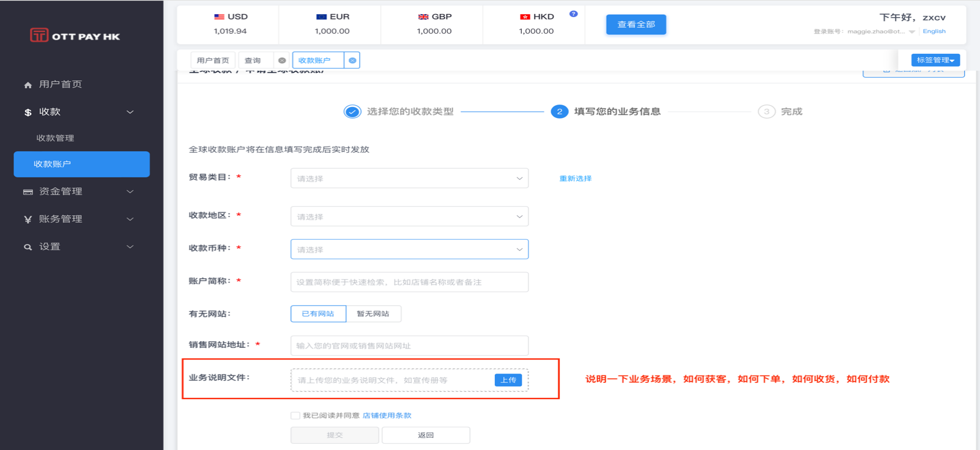Click the 业务说明文件 upload field
Screen dimensions: 980x450
(409, 380)
